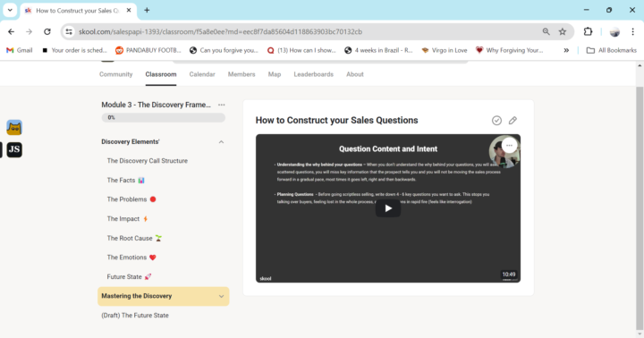Open The Problems lesson
Viewport: 644px width, 338px height.
click(131, 199)
